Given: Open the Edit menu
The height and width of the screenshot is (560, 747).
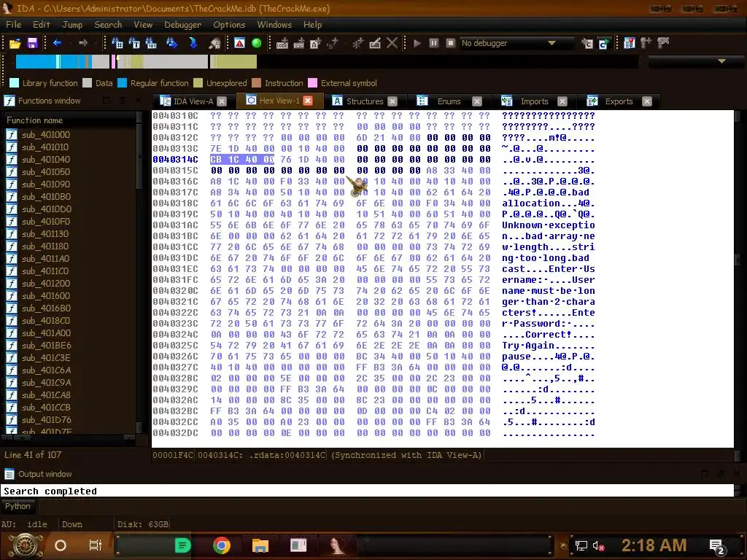Looking at the screenshot, I should pyautogui.click(x=42, y=25).
